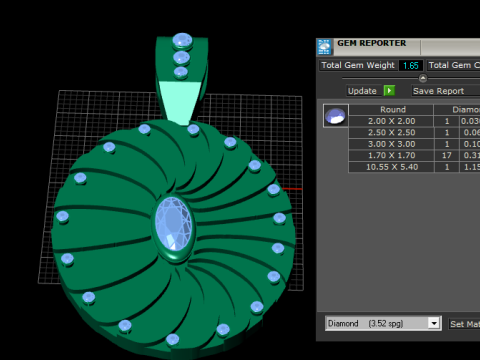
Task: Select the 2.00 X 2.00 row
Action: [x=414, y=121]
